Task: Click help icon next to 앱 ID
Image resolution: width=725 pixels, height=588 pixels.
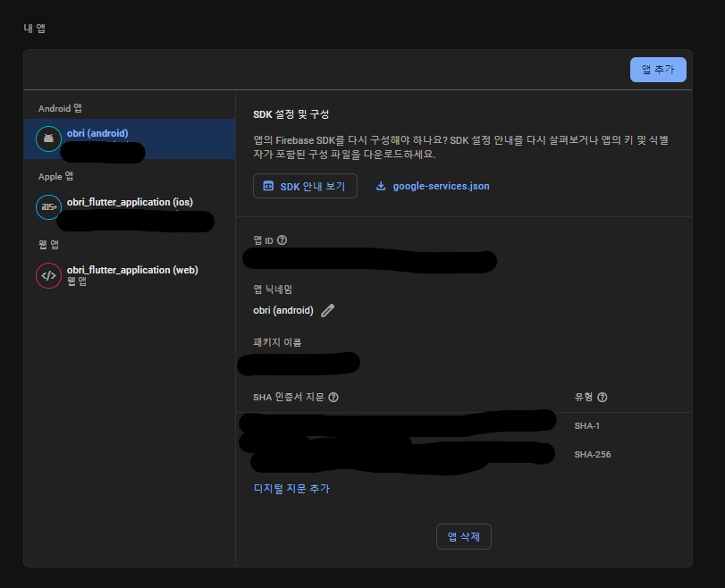Action: 282,239
